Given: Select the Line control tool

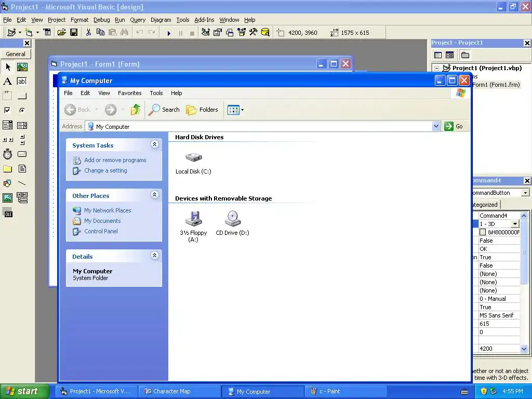Looking at the screenshot, I should pyautogui.click(x=22, y=183).
